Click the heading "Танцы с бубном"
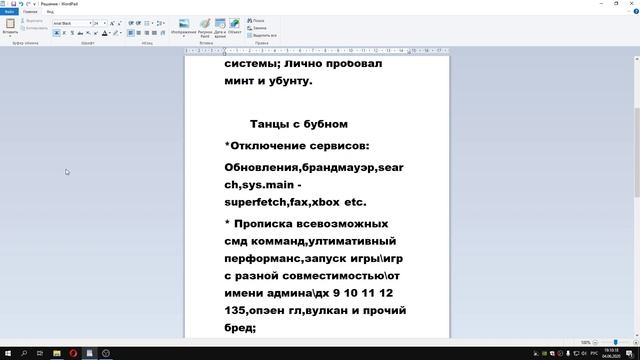This screenshot has height=360, width=640. pyautogui.click(x=299, y=124)
